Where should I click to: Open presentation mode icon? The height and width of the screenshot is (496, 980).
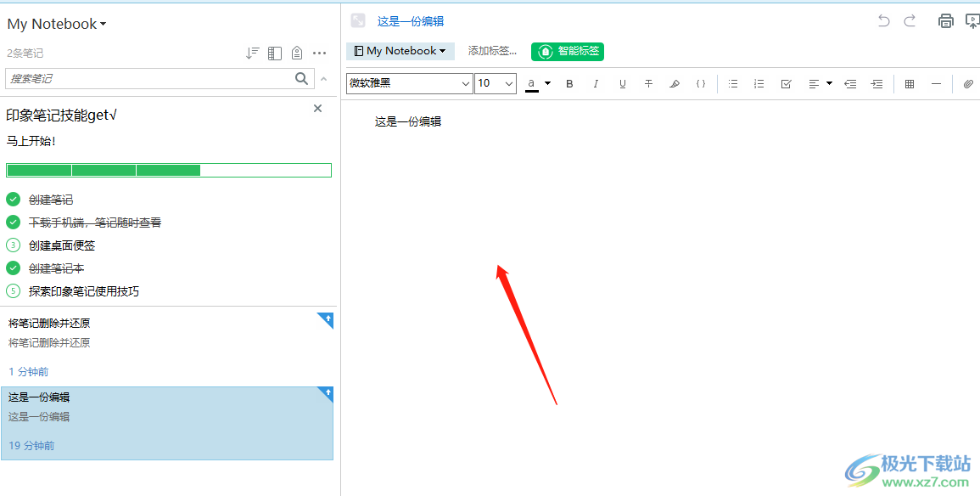coord(972,21)
